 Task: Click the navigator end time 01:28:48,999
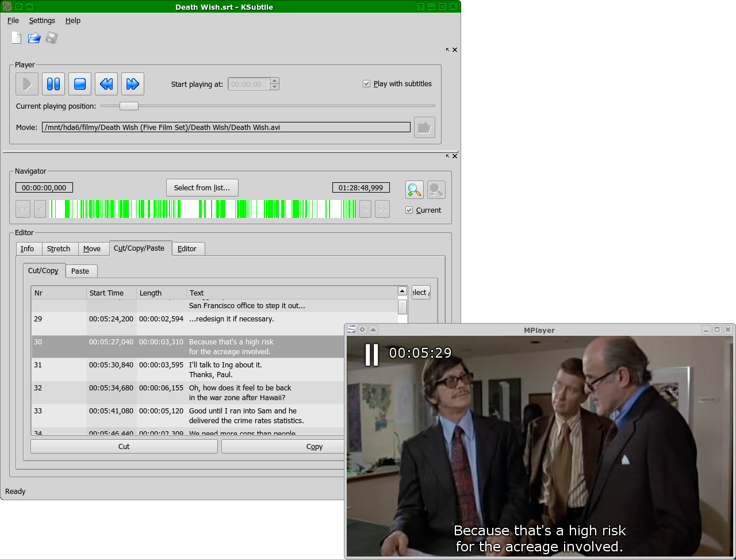(x=361, y=187)
